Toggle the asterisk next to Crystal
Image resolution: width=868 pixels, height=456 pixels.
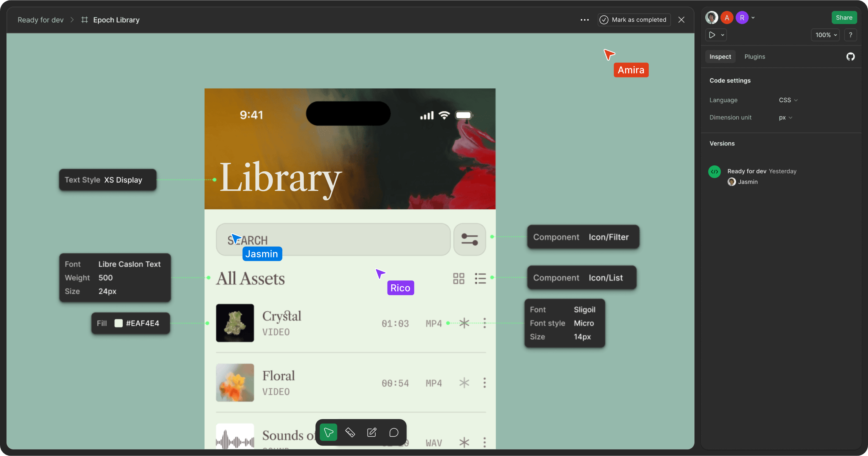464,323
